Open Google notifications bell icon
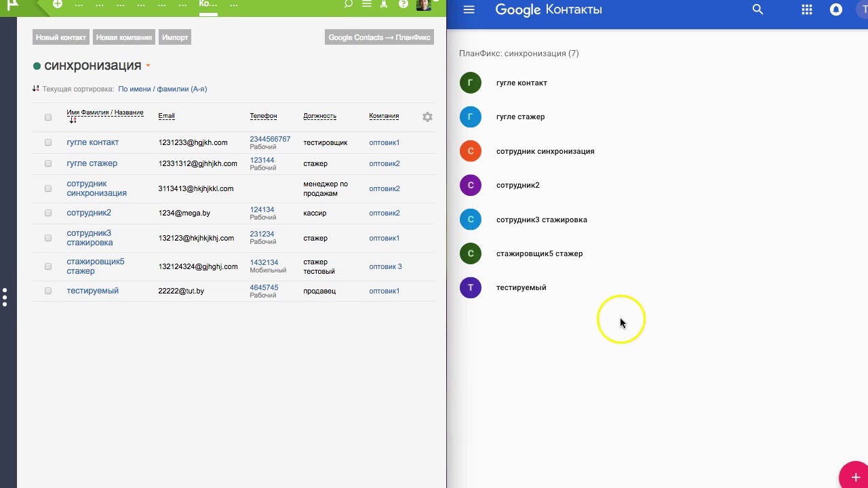 (836, 9)
